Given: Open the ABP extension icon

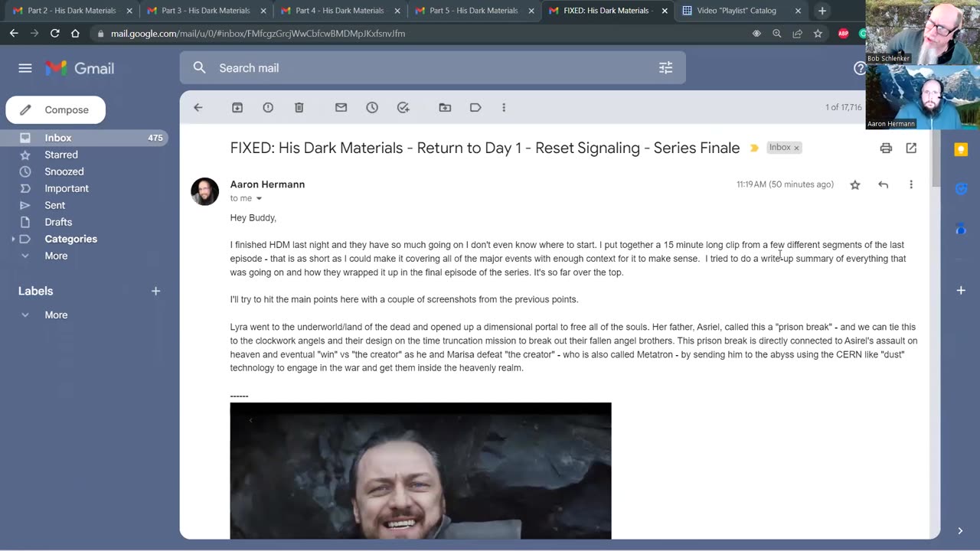Looking at the screenshot, I should 844,34.
